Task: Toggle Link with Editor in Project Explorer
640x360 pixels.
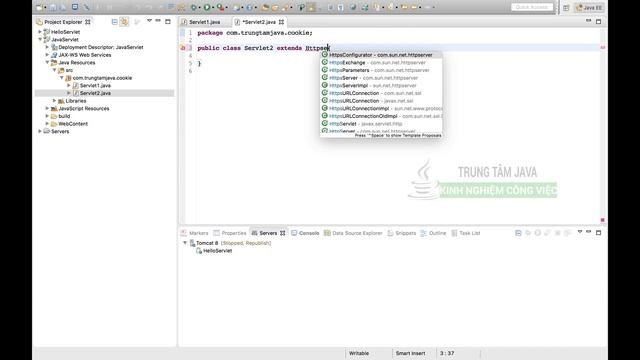Action: pyautogui.click(x=124, y=22)
